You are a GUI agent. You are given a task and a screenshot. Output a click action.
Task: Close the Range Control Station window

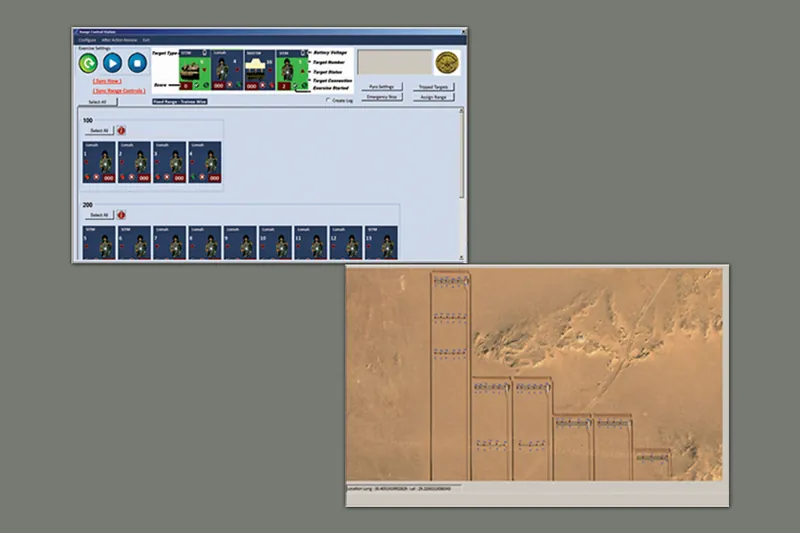[463, 32]
